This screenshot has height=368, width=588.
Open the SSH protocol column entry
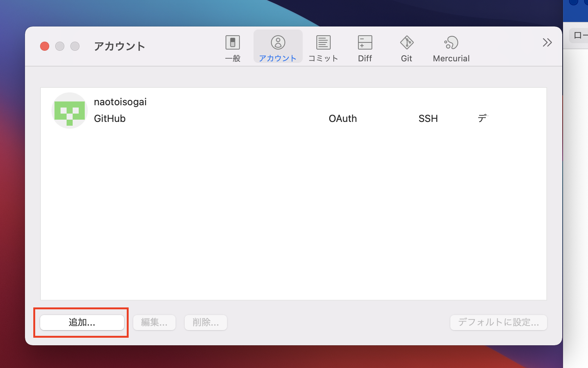[x=428, y=118]
